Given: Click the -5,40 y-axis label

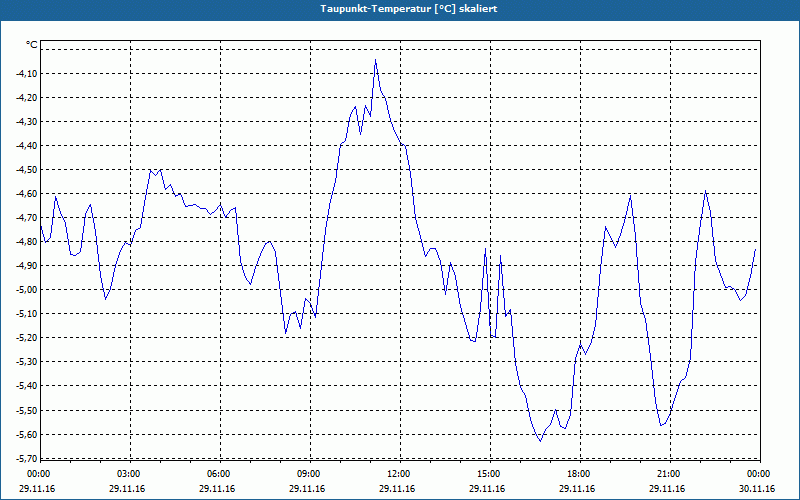Looking at the screenshot, I should coord(27,386).
